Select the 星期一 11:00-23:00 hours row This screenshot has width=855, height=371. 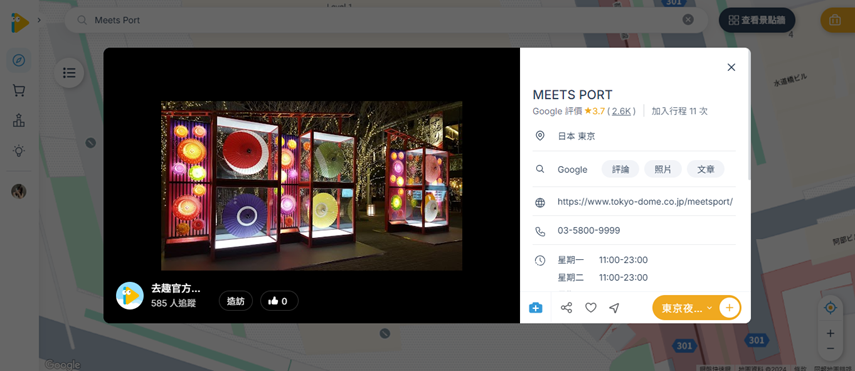pyautogui.click(x=603, y=260)
